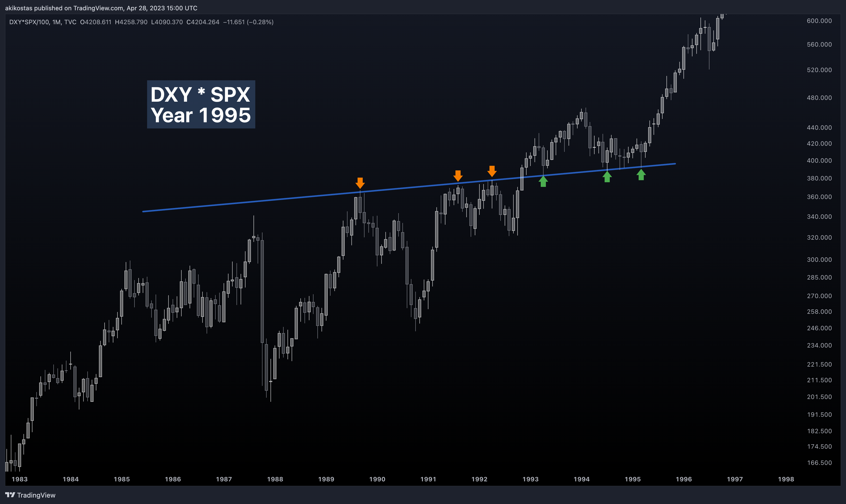Click the low value L4090.370
846x504 pixels.
[167, 22]
